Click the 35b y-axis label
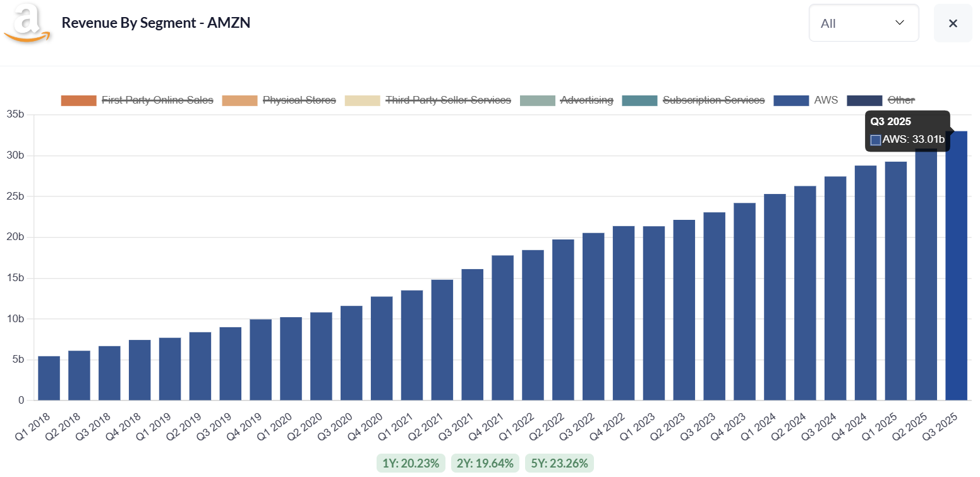 pyautogui.click(x=15, y=114)
